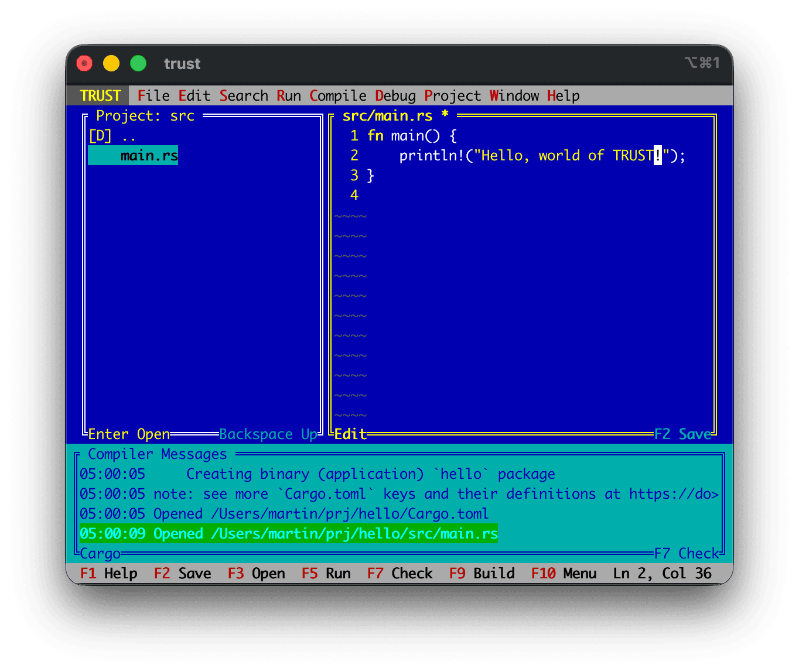Viewport: 799px width, 672px height.
Task: Click the green zoom window button
Action: [138, 63]
